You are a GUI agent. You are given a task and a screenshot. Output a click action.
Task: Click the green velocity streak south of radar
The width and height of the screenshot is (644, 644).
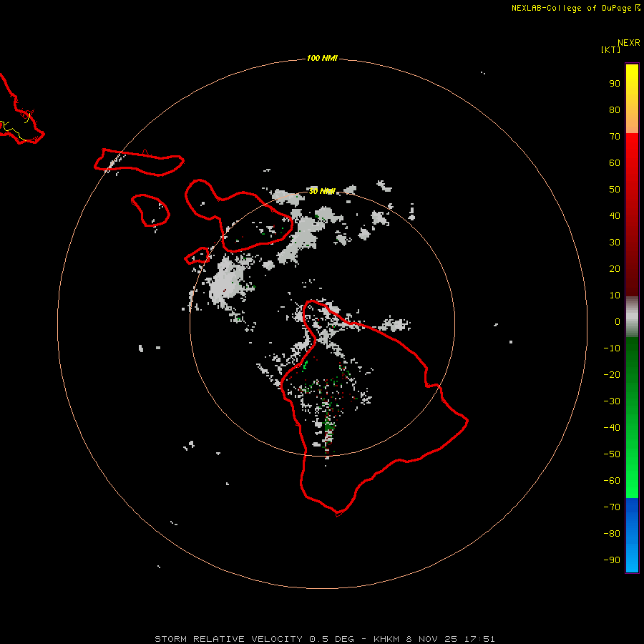tap(328, 427)
